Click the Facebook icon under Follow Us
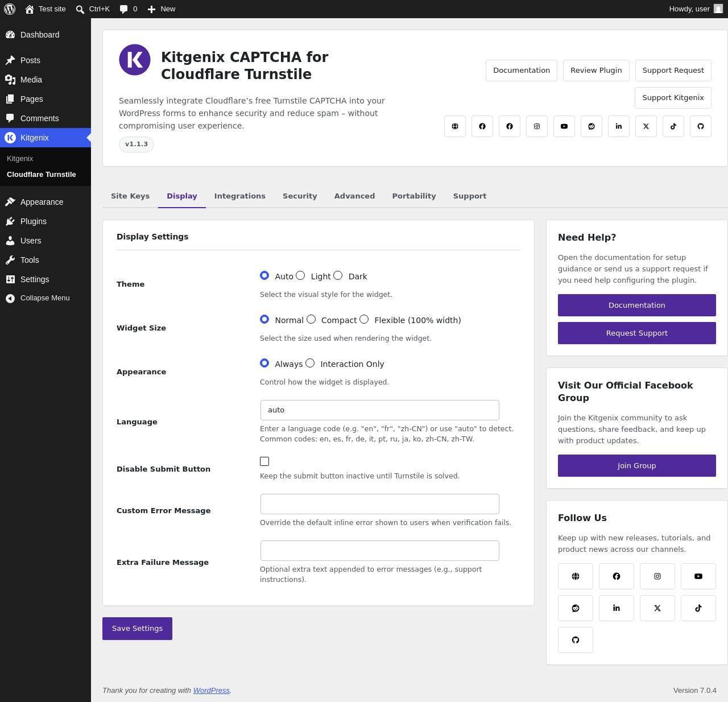The width and height of the screenshot is (728, 702). (617, 576)
